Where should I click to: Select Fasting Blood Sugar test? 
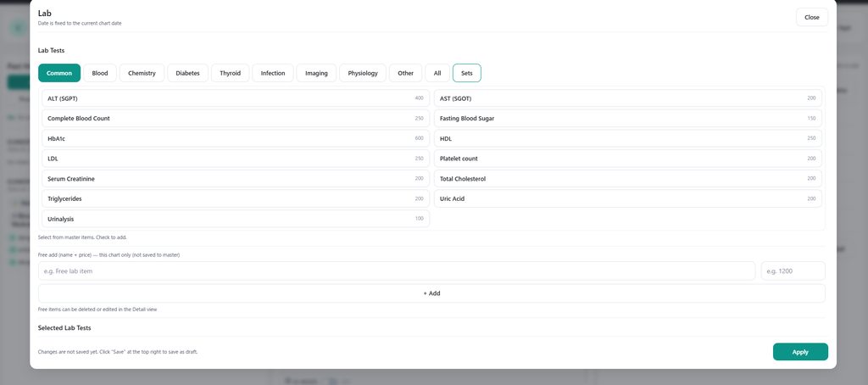coord(628,119)
